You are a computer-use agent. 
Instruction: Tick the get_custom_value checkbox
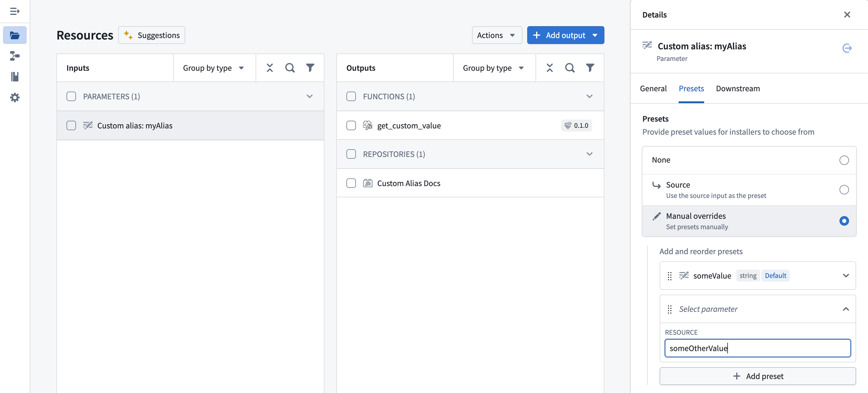pyautogui.click(x=351, y=125)
